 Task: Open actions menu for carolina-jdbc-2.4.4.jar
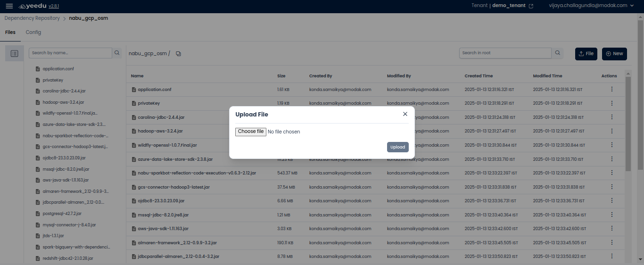tap(612, 117)
